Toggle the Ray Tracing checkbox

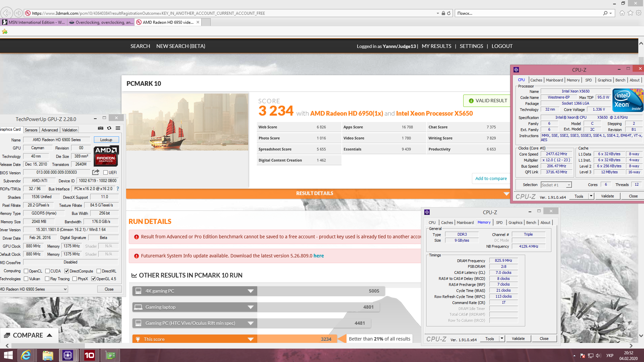(x=47, y=279)
